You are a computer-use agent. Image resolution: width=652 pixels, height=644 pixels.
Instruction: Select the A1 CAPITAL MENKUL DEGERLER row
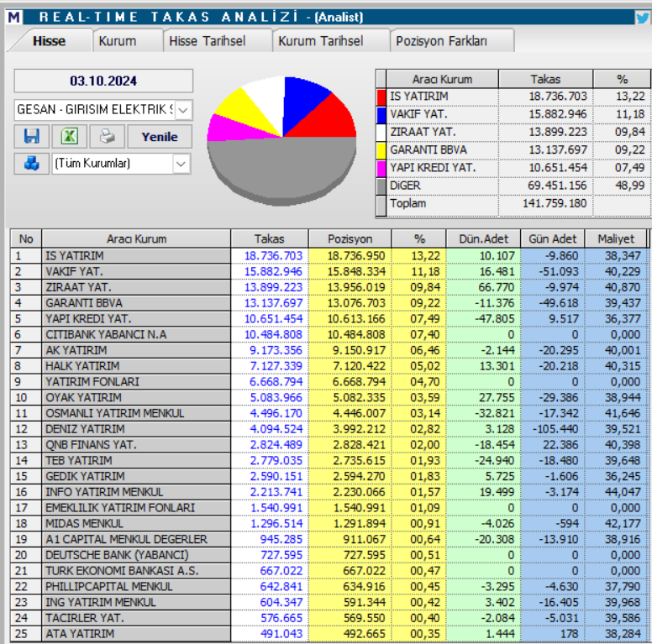point(329,539)
